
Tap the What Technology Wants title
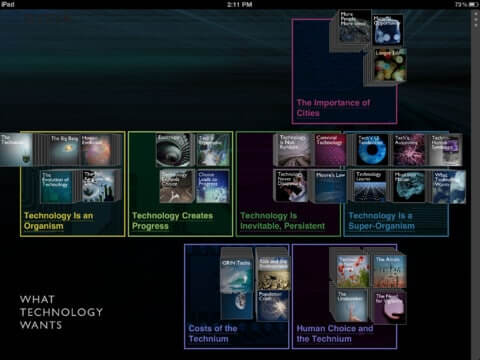(x=61, y=312)
